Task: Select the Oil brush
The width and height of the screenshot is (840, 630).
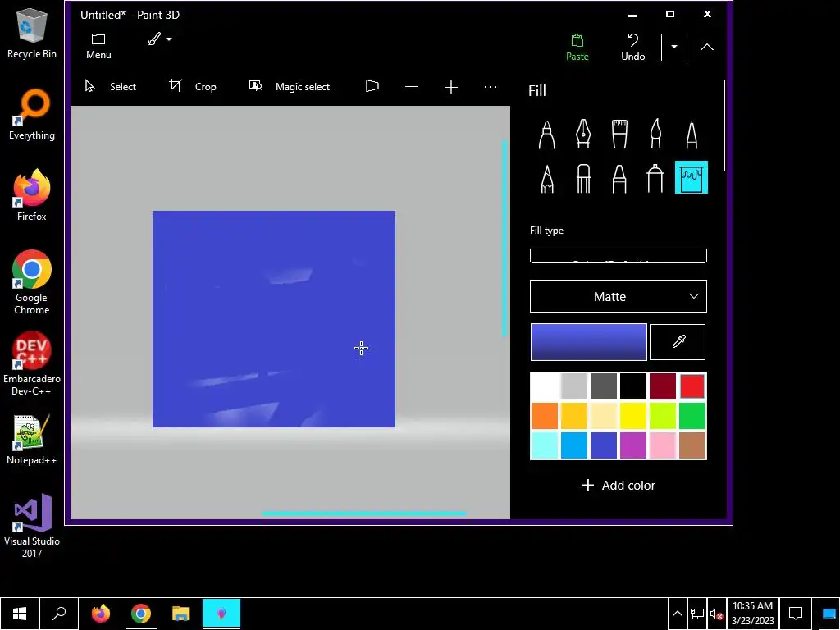Action: coord(619,134)
